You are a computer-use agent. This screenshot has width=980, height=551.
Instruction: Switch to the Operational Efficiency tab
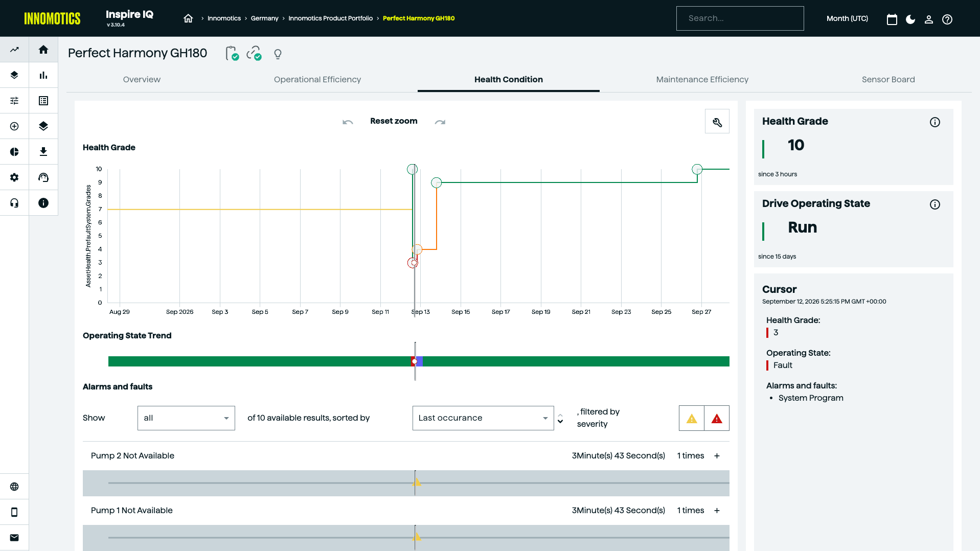point(317,79)
